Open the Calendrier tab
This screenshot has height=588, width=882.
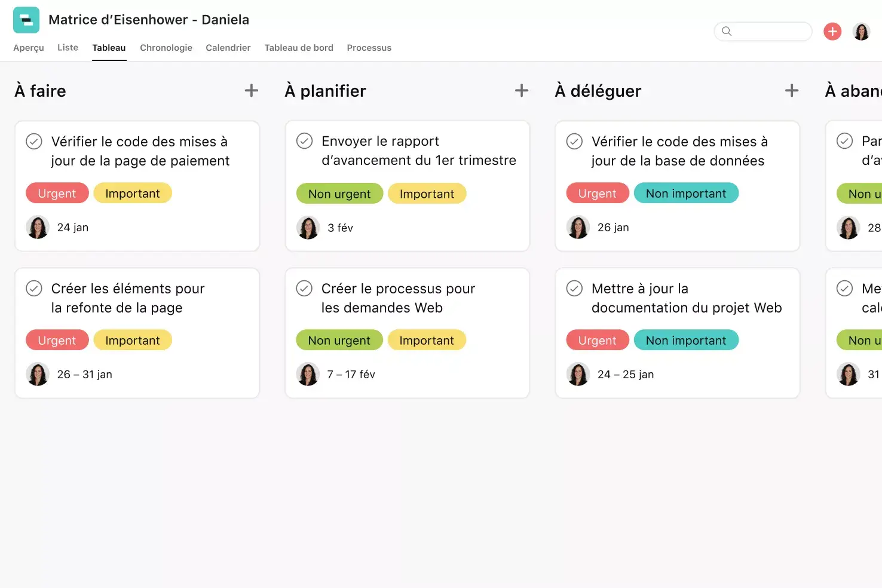point(228,48)
